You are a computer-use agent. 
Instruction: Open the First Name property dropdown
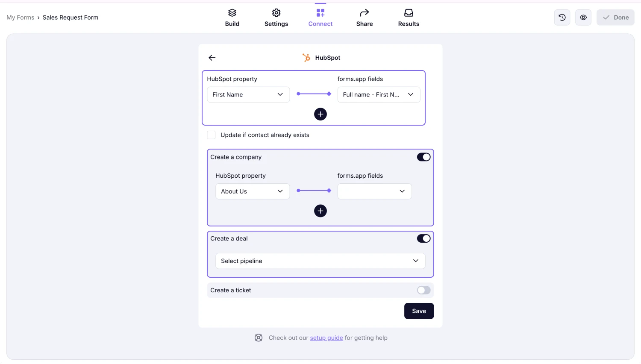248,94
